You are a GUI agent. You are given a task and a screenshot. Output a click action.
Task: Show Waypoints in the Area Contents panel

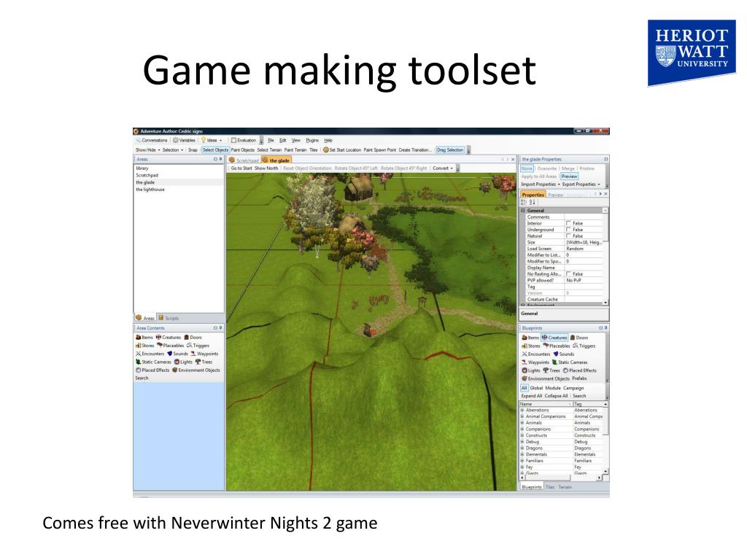point(205,354)
